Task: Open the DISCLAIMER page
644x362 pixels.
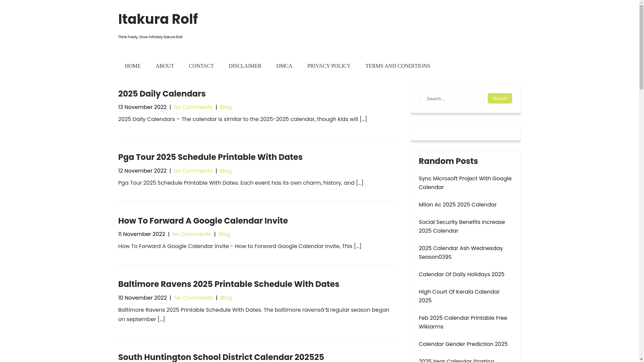Action: [245, 66]
